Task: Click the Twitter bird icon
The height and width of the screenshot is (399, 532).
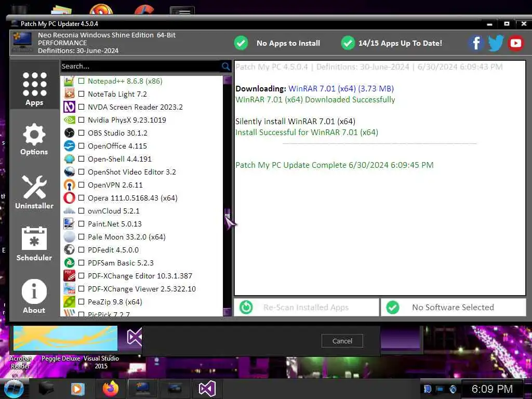Action: pos(495,43)
